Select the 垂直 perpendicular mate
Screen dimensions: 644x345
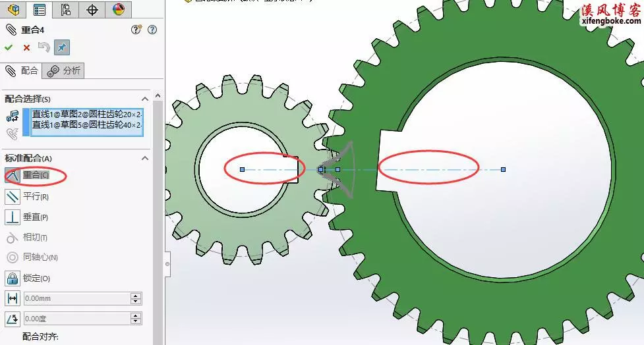(x=27, y=217)
